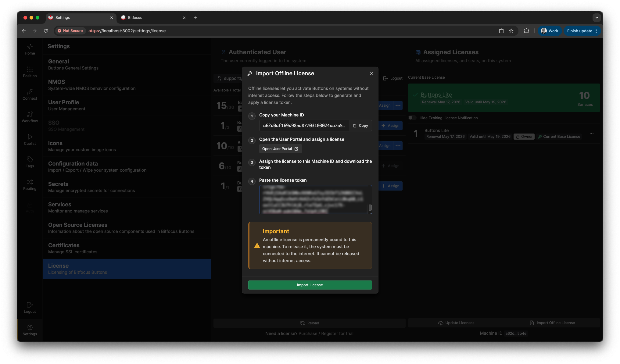Open the Work profile menu
The image size is (620, 364).
tap(550, 31)
